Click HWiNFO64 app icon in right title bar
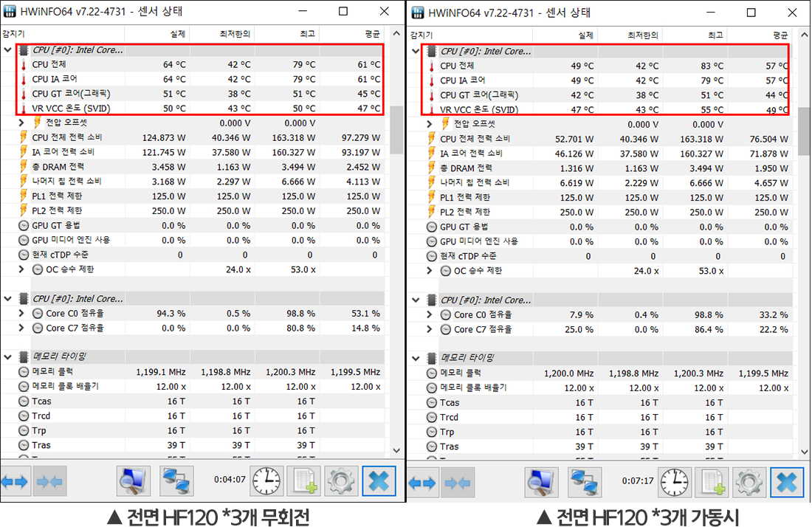 coord(417,13)
